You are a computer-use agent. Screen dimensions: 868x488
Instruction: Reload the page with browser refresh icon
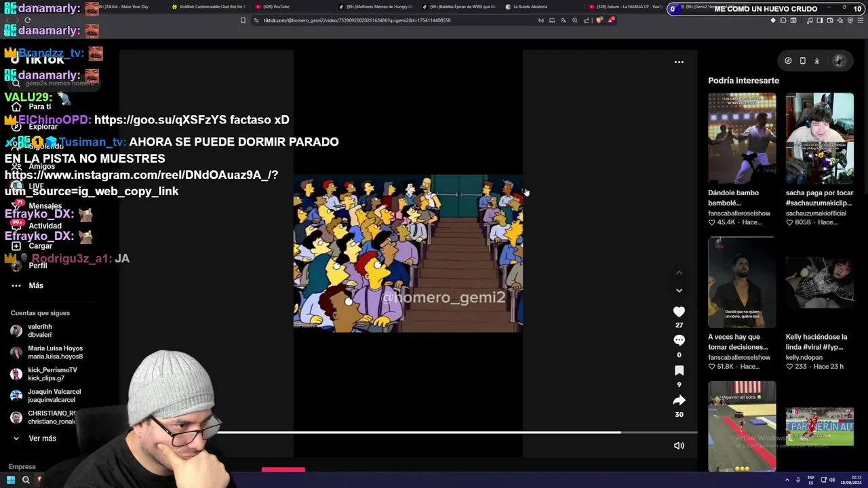click(27, 20)
